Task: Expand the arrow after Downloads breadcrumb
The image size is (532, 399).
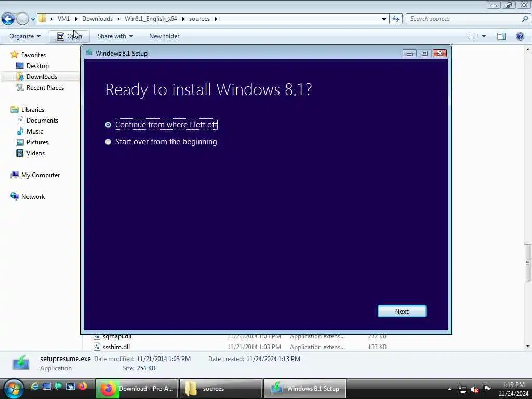Action: (119, 19)
